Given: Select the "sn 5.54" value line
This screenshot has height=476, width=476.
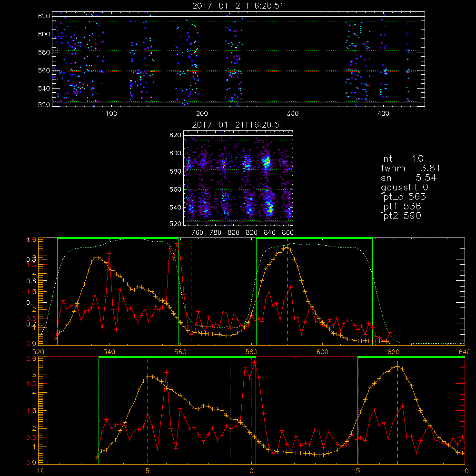Looking at the screenshot, I should pyautogui.click(x=408, y=178).
